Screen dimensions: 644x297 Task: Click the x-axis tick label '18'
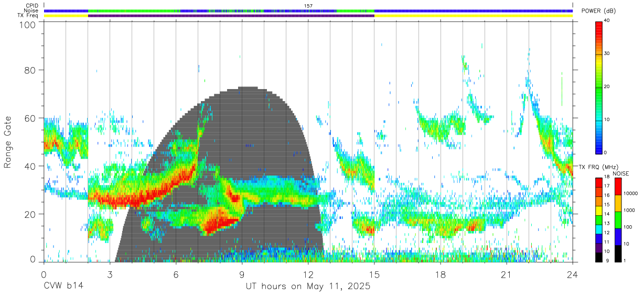tap(440, 274)
